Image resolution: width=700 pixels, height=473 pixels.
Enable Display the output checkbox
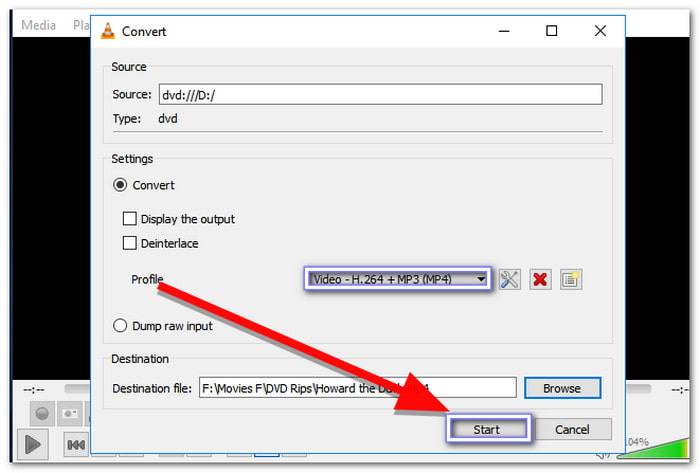129,219
